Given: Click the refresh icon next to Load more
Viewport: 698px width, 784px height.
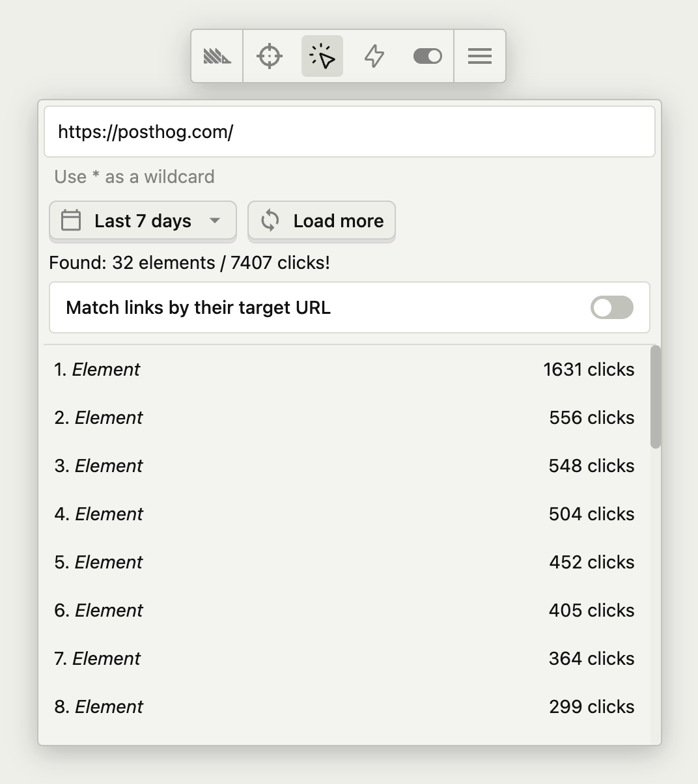Looking at the screenshot, I should coord(270,221).
